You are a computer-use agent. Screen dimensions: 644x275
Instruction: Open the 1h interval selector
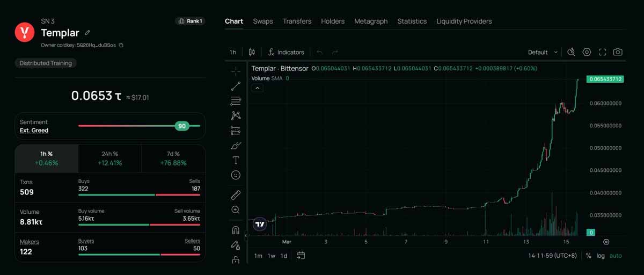[233, 52]
